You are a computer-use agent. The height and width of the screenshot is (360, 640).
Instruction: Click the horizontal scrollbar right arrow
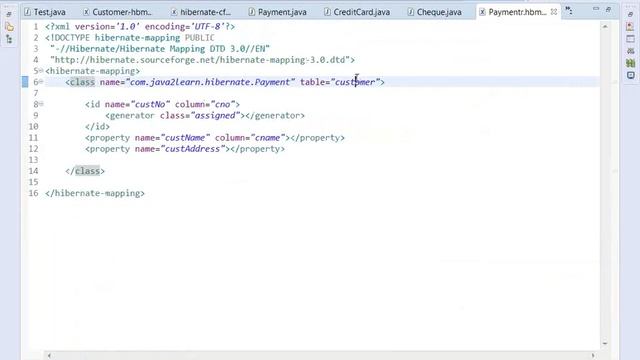(x=593, y=356)
